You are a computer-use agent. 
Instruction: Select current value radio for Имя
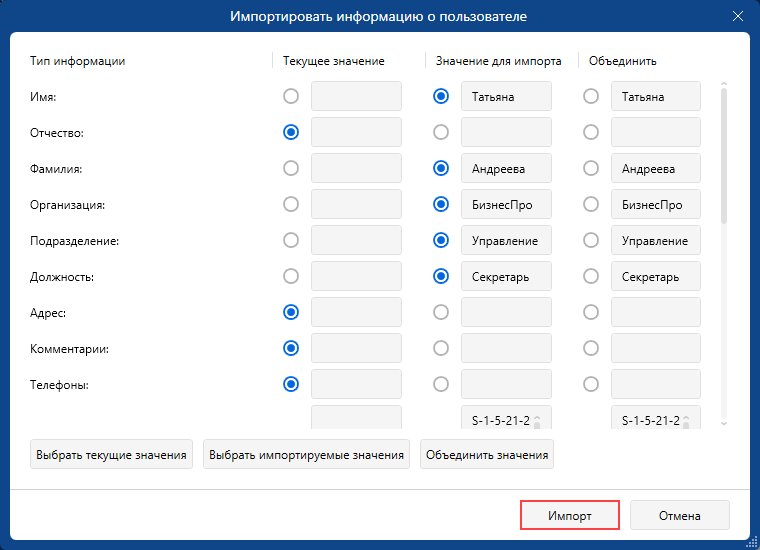pyautogui.click(x=291, y=97)
